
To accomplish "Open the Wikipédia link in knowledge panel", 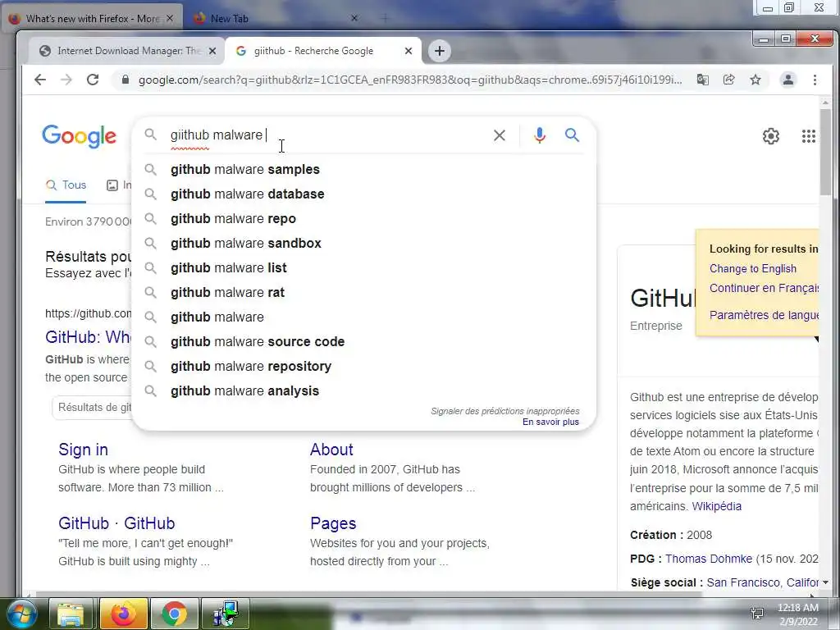I will pyautogui.click(x=717, y=506).
